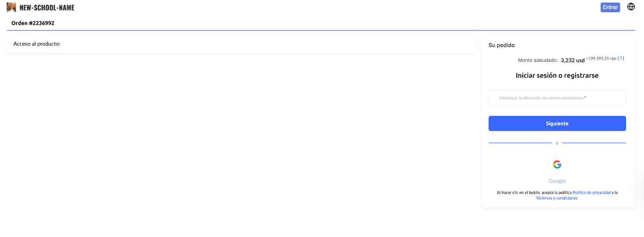Click the converted 139 395,55 грн amount
644x237 pixels.
tap(601, 58)
